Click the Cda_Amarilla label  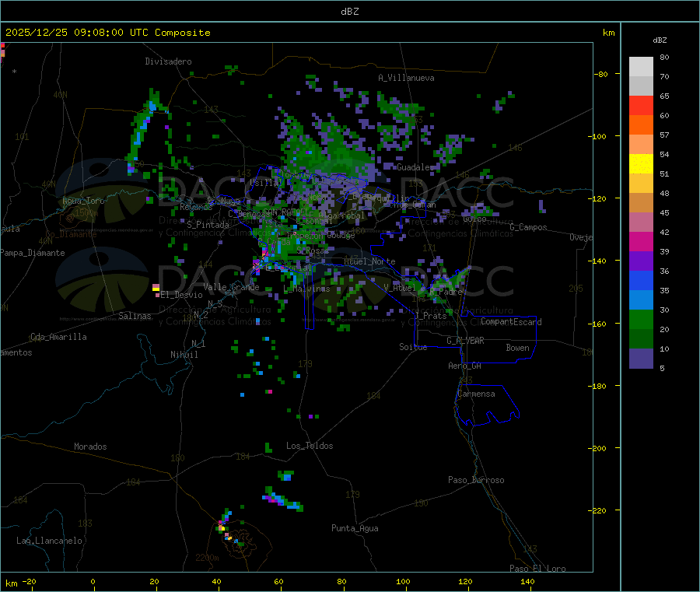pos(58,337)
